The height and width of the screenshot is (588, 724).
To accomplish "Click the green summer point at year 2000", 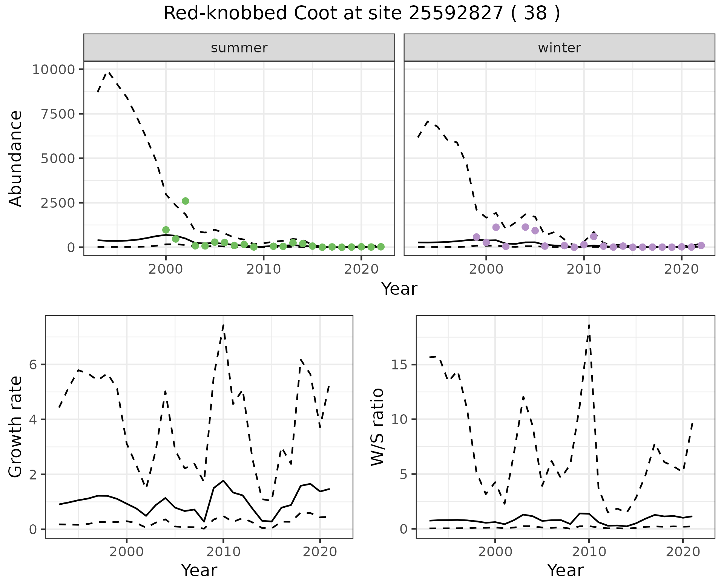I will 166,230.
